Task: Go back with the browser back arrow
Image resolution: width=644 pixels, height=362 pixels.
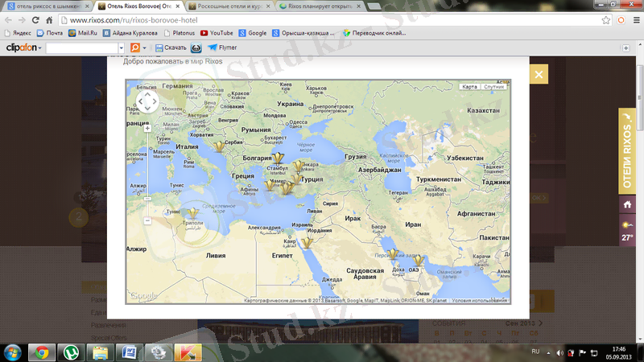Action: coord(8,19)
